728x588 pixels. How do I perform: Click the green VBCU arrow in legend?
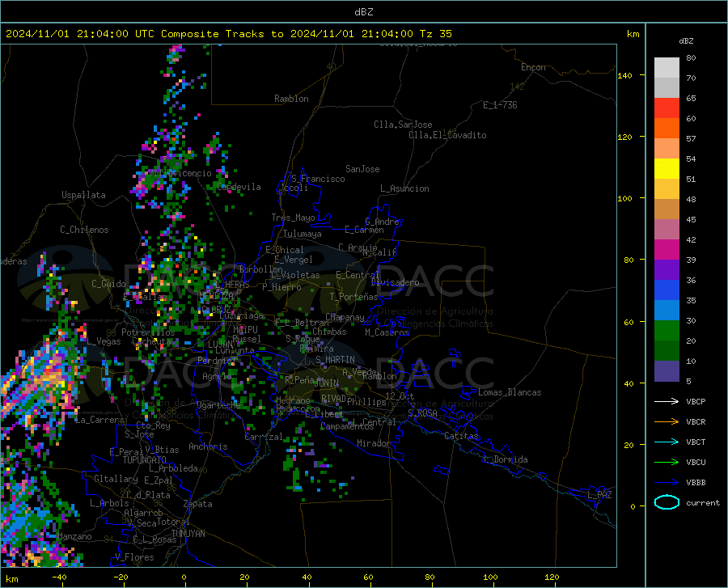tap(667, 463)
